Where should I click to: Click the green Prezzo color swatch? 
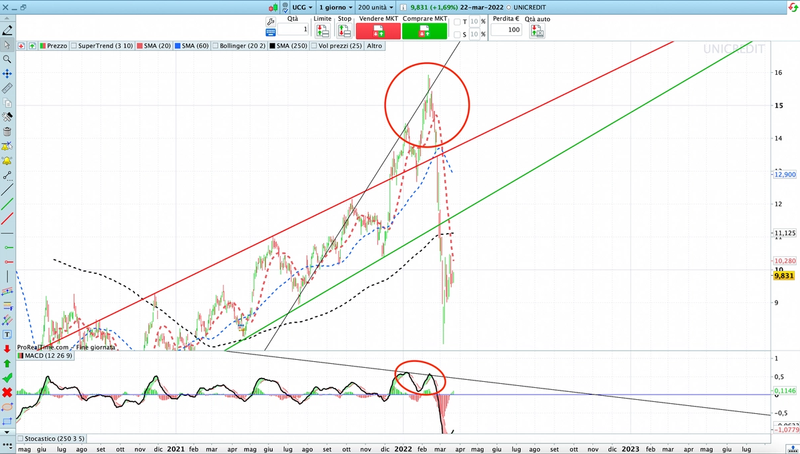pos(43,46)
